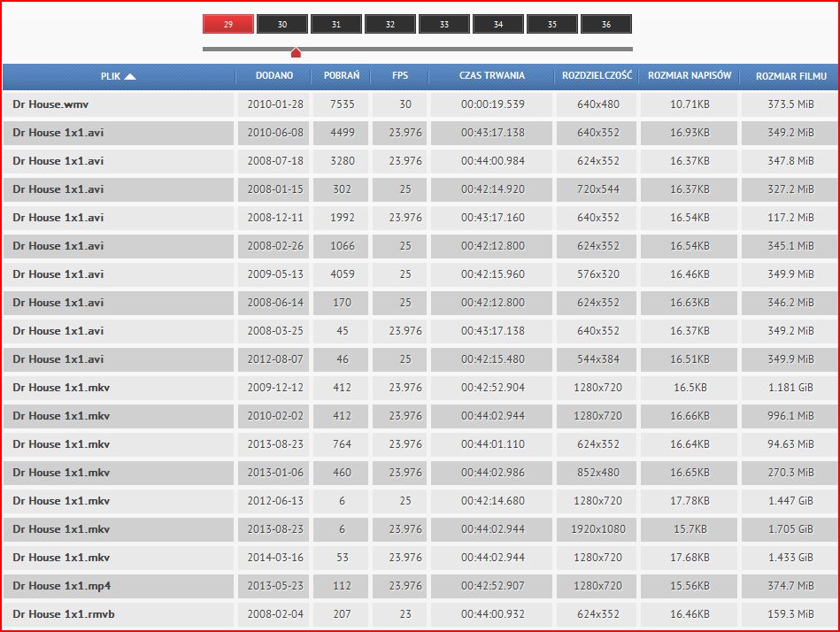Open Dr House 1x1.mkv dated 2009-12-12
This screenshot has width=840, height=632.
click(x=61, y=388)
